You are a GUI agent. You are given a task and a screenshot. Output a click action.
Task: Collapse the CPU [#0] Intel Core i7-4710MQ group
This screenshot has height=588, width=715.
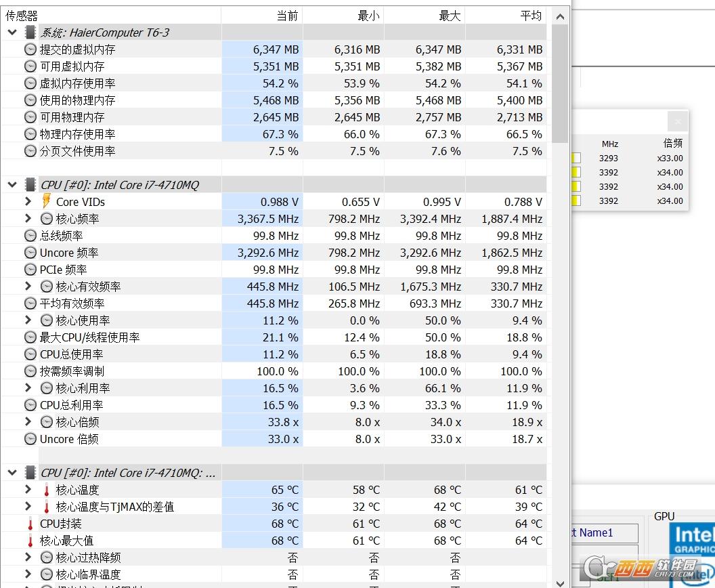12,185
